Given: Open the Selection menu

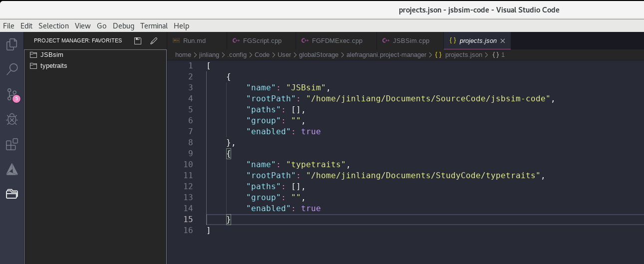Looking at the screenshot, I should click(x=53, y=25).
